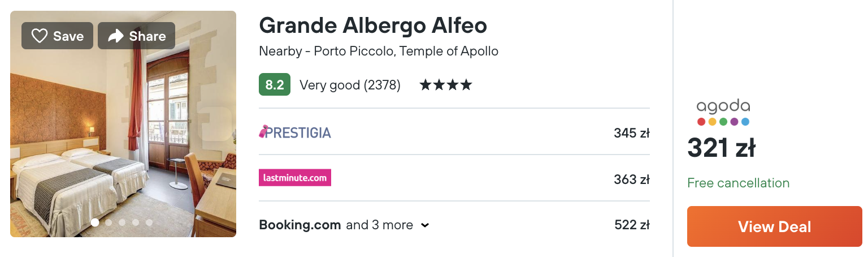Go to the last photo carousel dot
This screenshot has width=868, height=257.
point(149,222)
